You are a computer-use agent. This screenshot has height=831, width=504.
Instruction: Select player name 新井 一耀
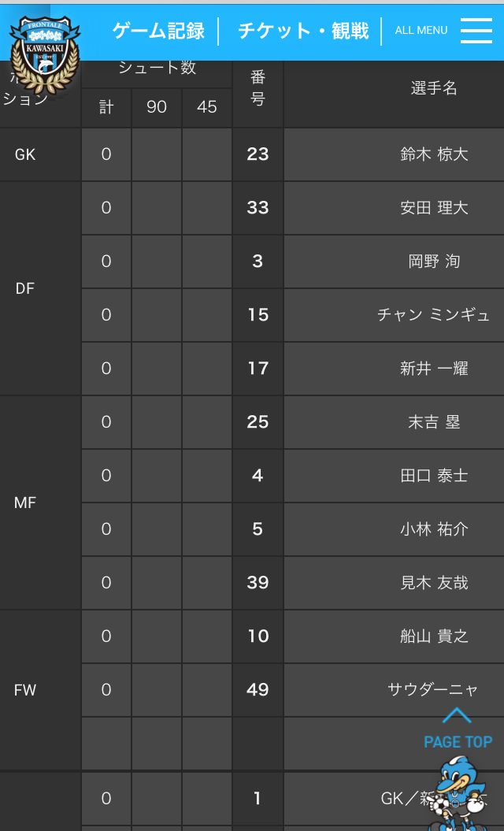(434, 369)
